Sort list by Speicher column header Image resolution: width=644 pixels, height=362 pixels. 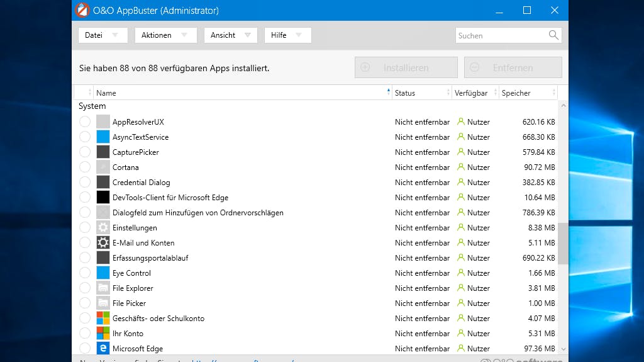click(528, 93)
